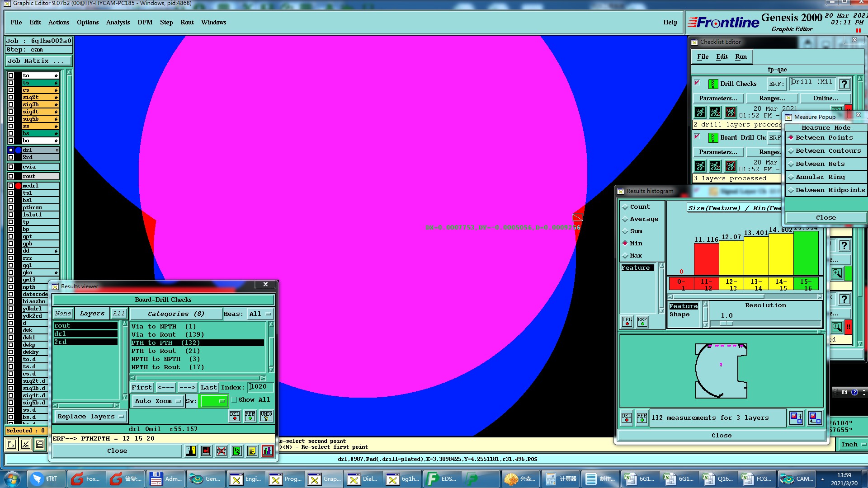868x488 pixels.
Task: Open the Actions menu
Action: coord(59,23)
